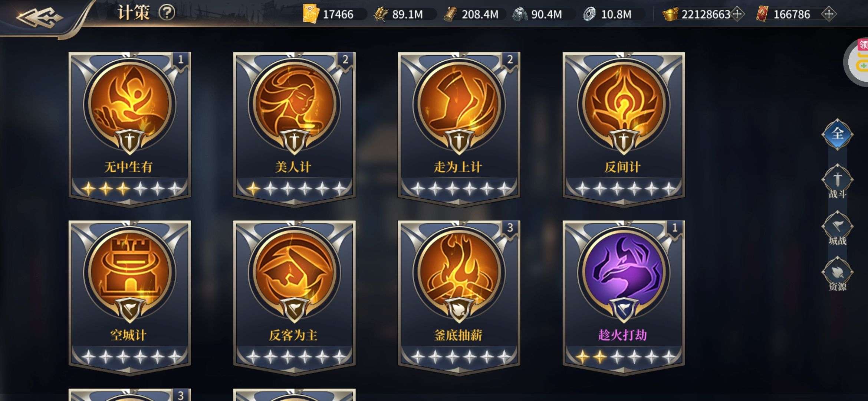Select the 反客为主 stratagem card
Image resolution: width=868 pixels, height=401 pixels.
click(x=294, y=297)
